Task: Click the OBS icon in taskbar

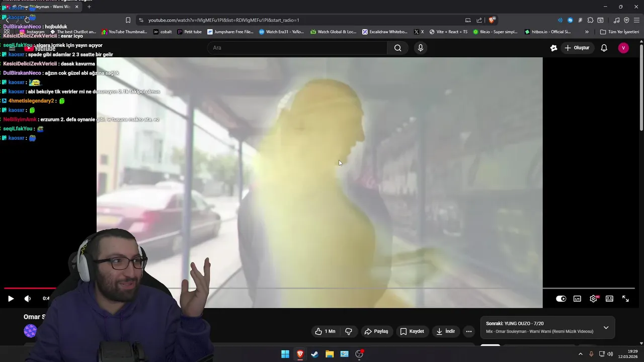Action: click(x=359, y=354)
